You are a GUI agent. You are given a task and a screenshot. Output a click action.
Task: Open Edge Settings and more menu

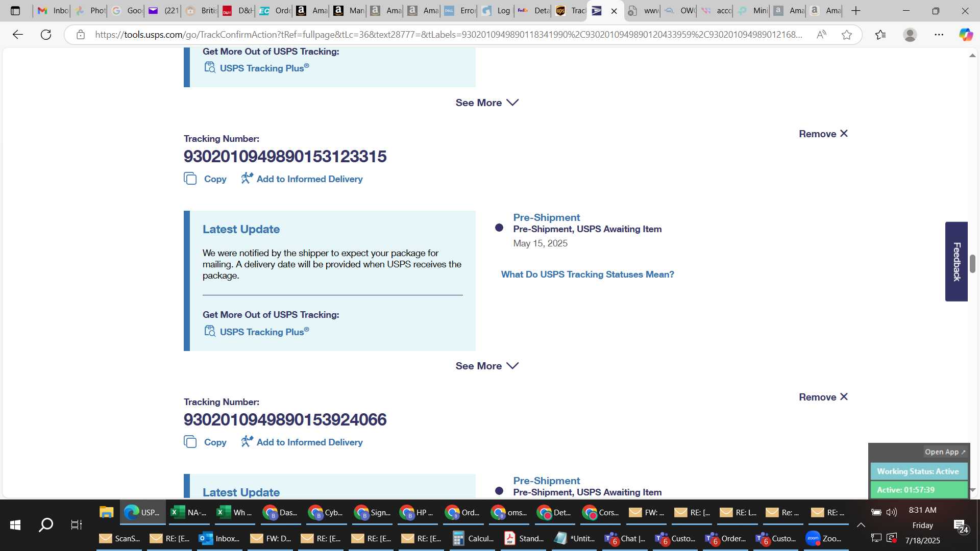click(939, 35)
